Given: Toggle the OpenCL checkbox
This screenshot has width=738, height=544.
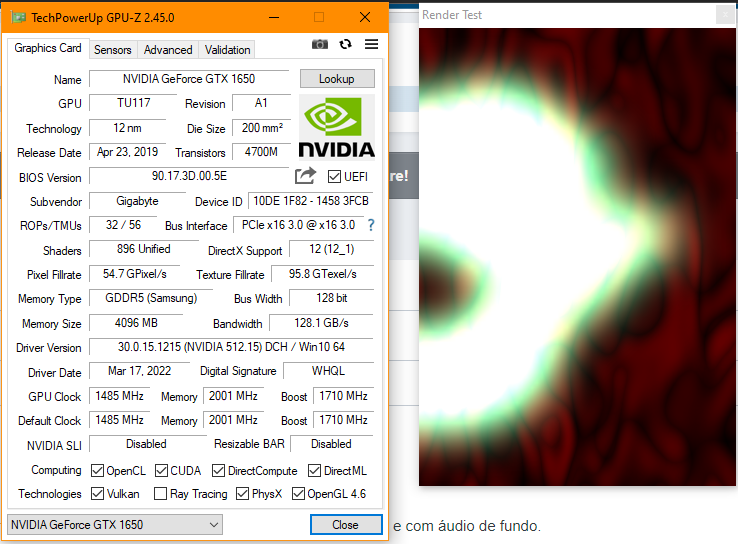Looking at the screenshot, I should (x=97, y=471).
